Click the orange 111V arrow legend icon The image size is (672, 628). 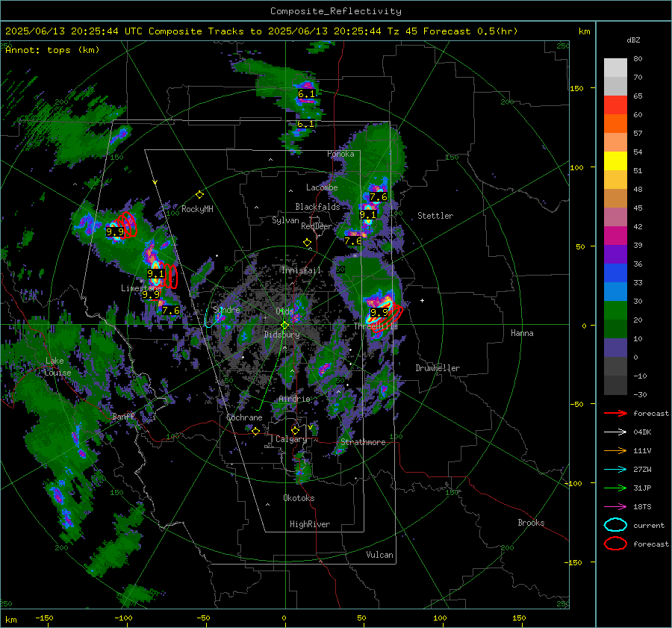pyautogui.click(x=615, y=450)
